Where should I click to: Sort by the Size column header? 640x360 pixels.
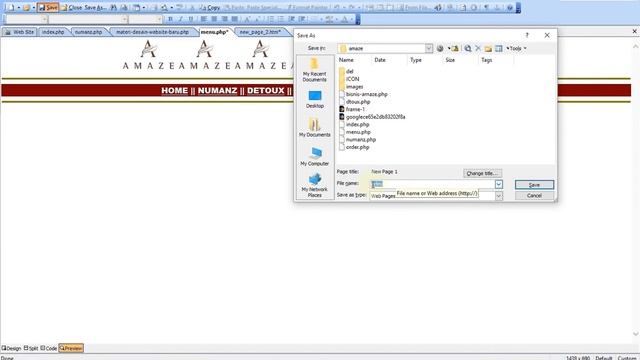pos(450,60)
